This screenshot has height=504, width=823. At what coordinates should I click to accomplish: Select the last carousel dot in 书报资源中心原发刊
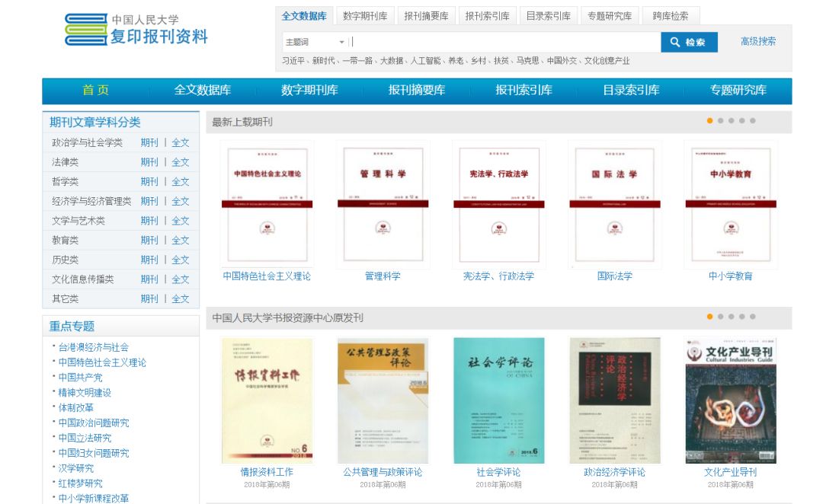(753, 317)
